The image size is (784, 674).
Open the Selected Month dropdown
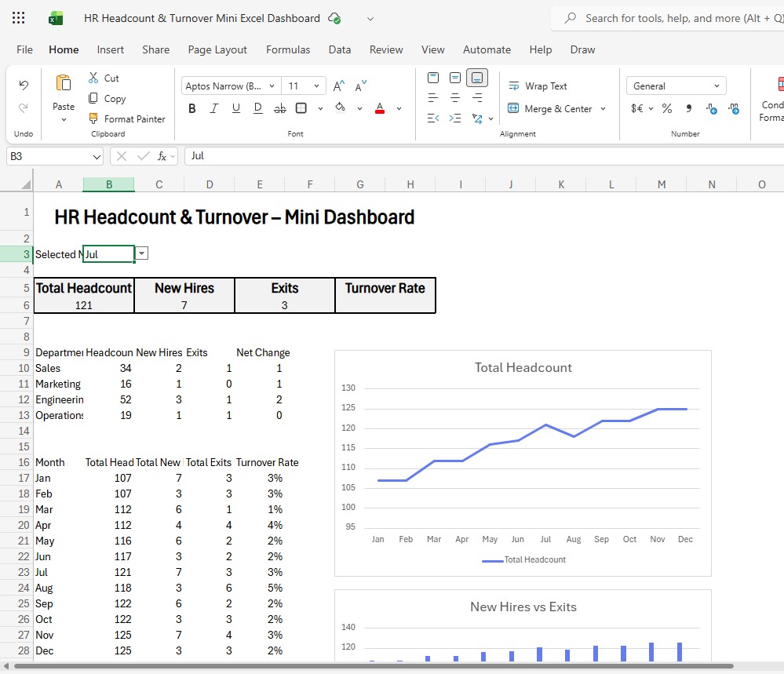pyautogui.click(x=141, y=253)
